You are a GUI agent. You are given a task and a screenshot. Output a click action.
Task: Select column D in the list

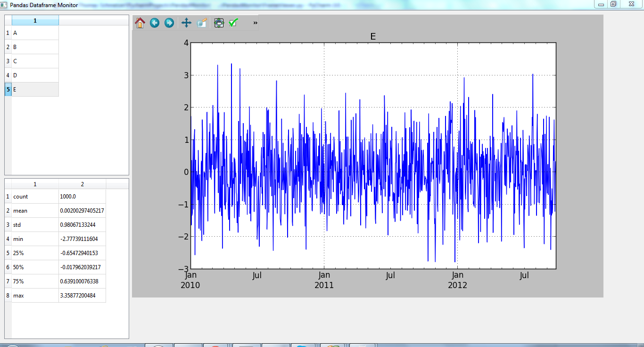tap(35, 75)
